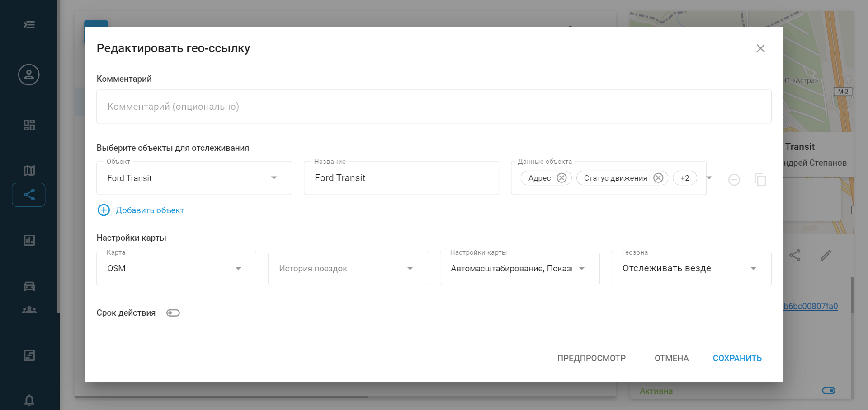Open the notifications bell icon
Viewport: 868px width, 410px height.
coord(29,400)
